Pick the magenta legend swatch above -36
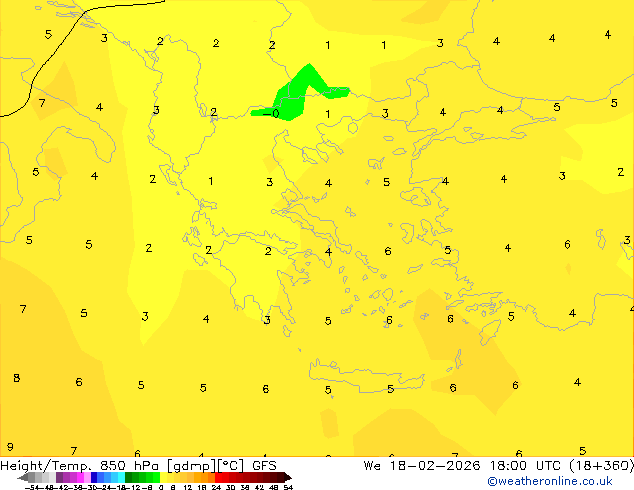Image resolution: width=634 pixels, height=490 pixels. [80, 477]
